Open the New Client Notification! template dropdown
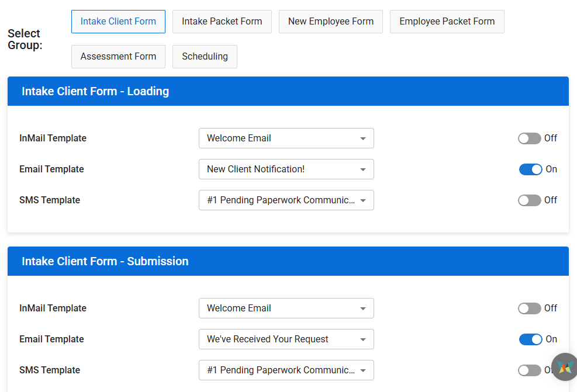This screenshot has width=577, height=392. coord(286,169)
